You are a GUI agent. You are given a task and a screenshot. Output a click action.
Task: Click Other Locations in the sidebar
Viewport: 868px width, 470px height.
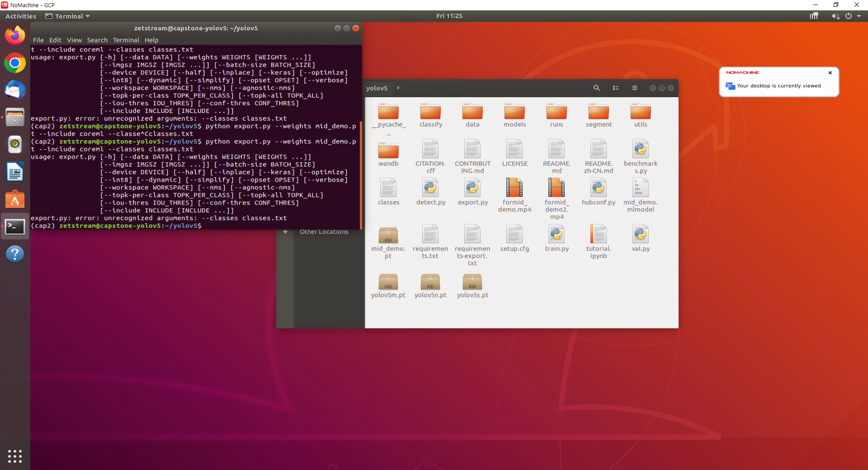pos(324,231)
